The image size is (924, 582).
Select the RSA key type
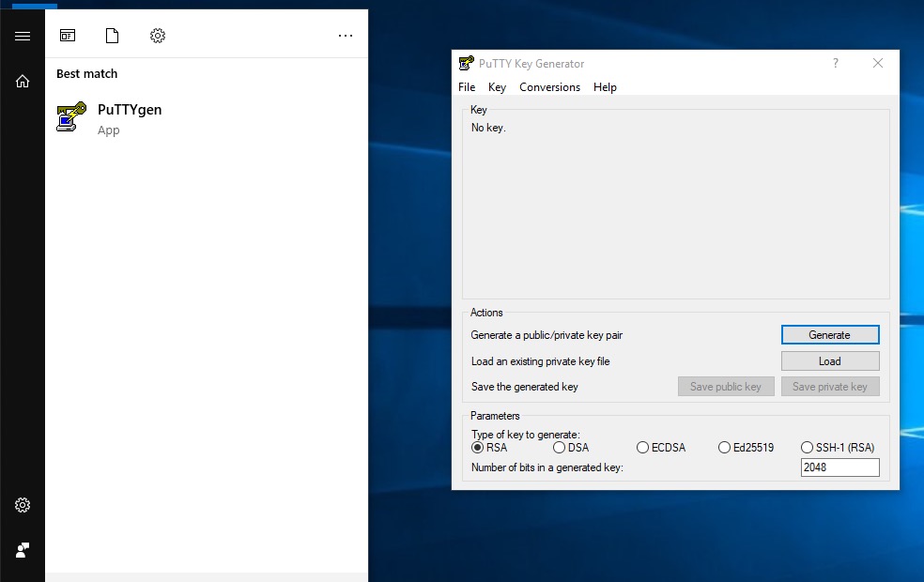point(478,448)
